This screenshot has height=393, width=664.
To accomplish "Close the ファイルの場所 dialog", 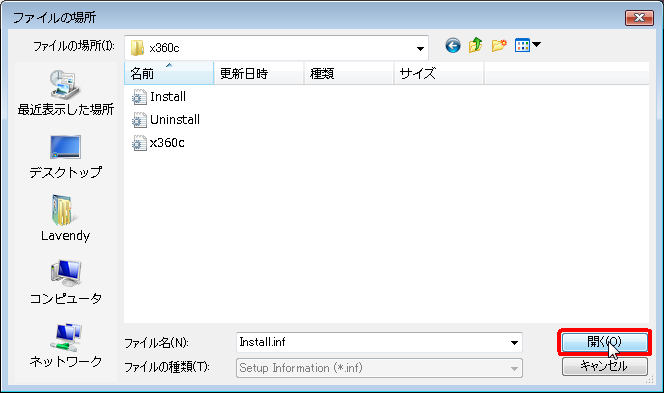I will click(639, 17).
